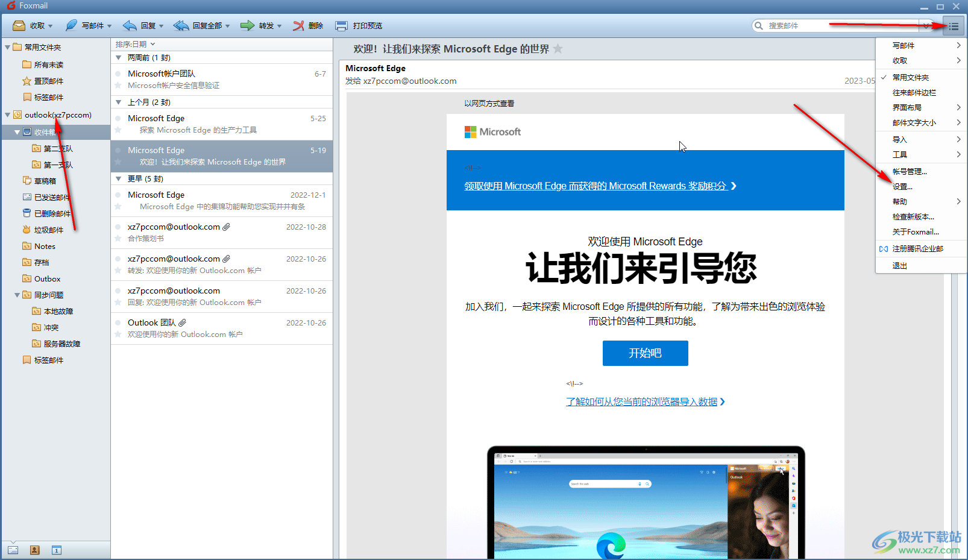This screenshot has height=560, width=968.
Task: Star the email subject in reading pane
Action: click(x=558, y=49)
